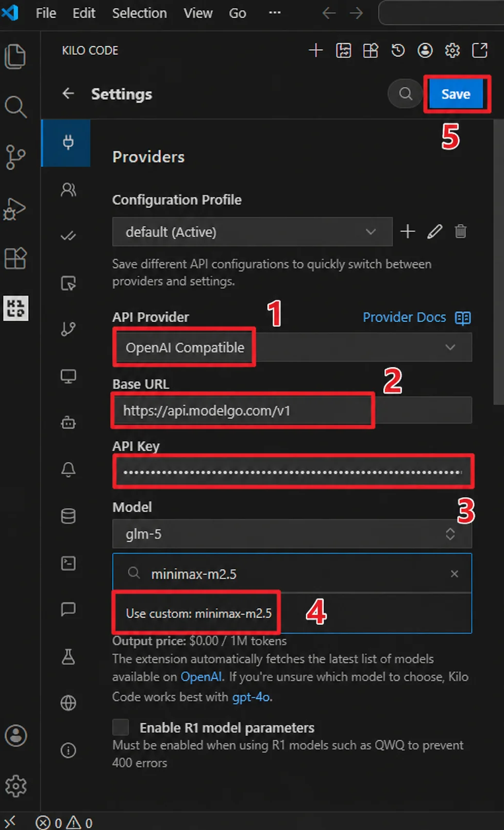504x830 pixels.
Task: Select the Providers plug settings tab
Action: point(66,143)
